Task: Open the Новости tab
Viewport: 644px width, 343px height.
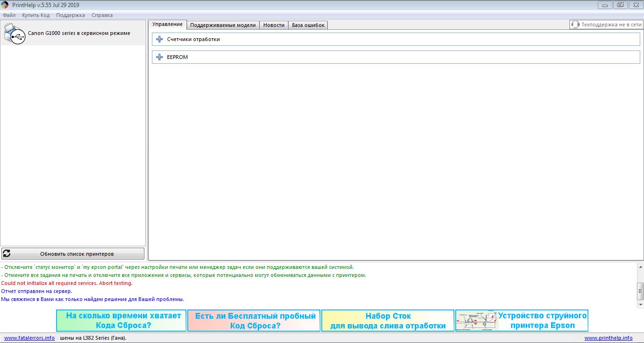Action: 274,25
